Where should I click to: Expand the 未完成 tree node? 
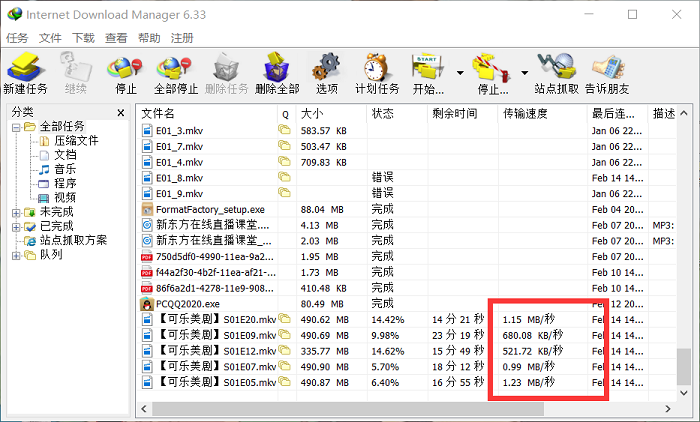16,213
